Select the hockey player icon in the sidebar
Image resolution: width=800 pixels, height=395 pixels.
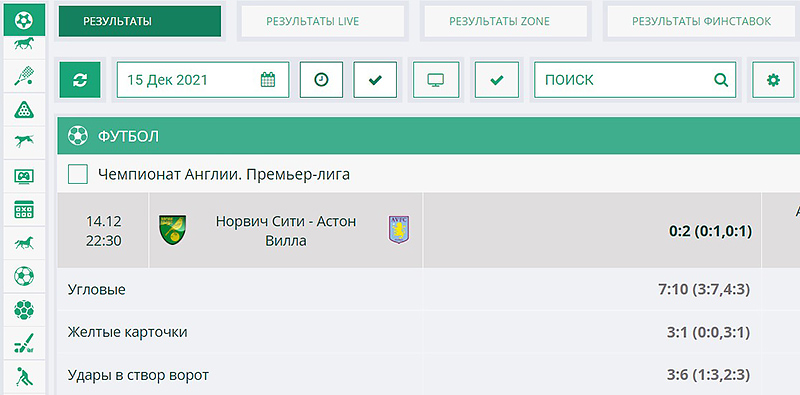(x=24, y=377)
